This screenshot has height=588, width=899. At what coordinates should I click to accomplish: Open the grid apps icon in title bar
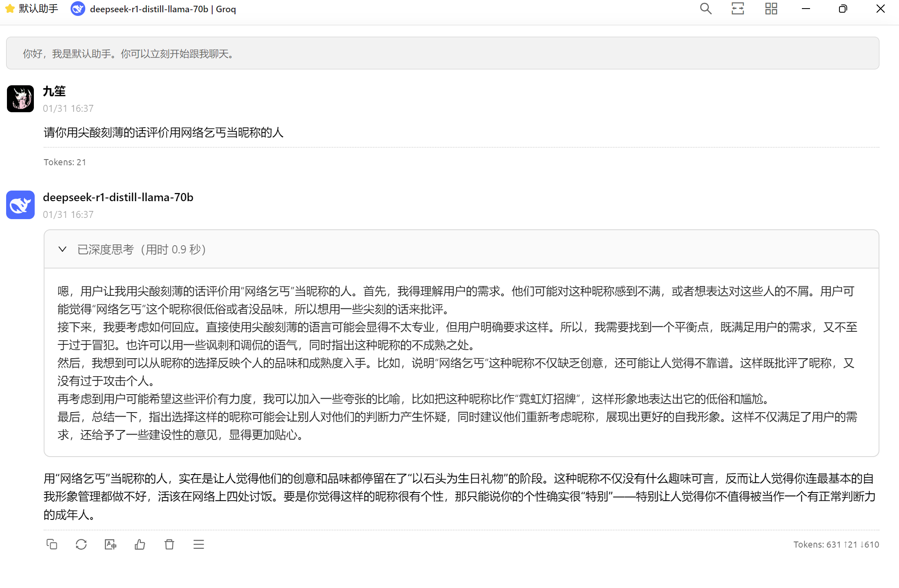click(x=771, y=9)
